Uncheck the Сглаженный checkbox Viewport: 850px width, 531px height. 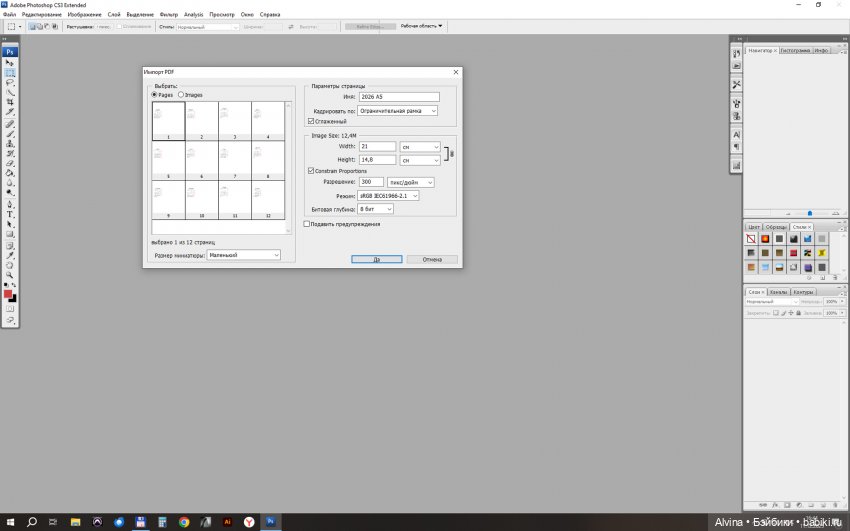(311, 120)
